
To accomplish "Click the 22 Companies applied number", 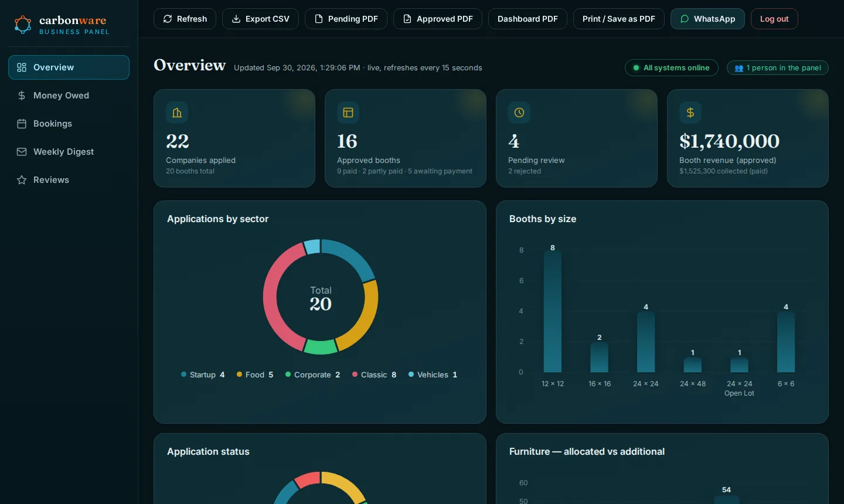I will [x=178, y=141].
